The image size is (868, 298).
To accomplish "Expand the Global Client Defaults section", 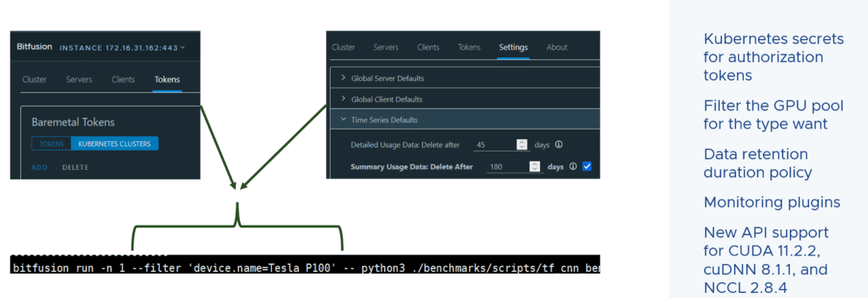I will 465,99.
